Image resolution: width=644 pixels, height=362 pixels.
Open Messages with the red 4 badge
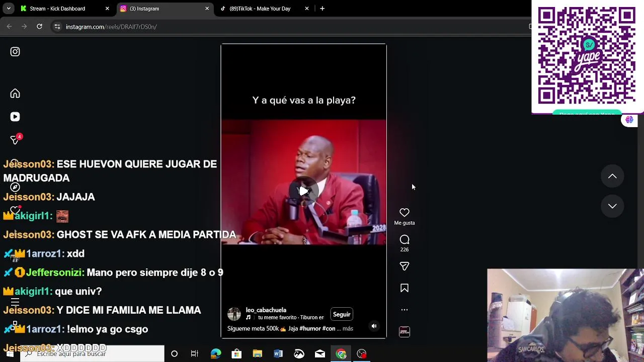pos(16,140)
